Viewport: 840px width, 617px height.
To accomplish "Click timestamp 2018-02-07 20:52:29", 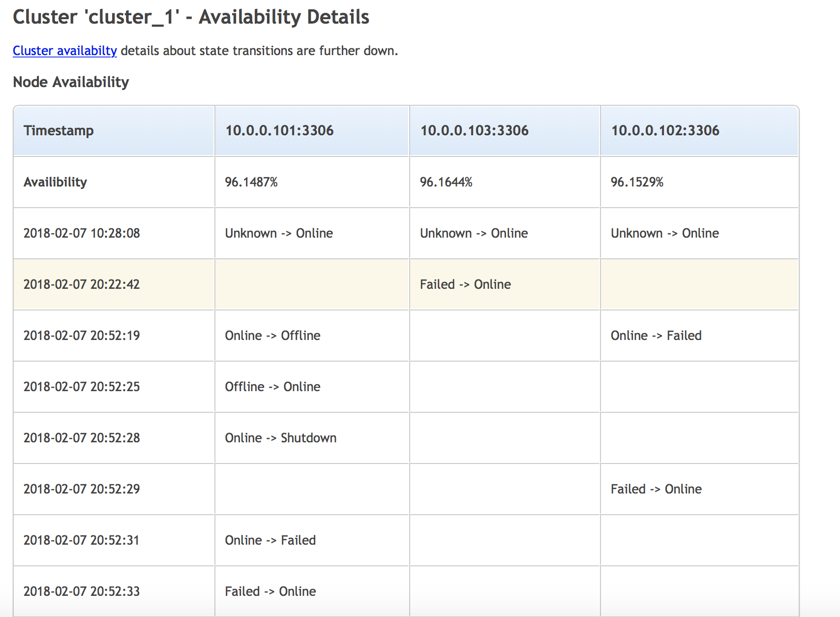I will pos(82,489).
